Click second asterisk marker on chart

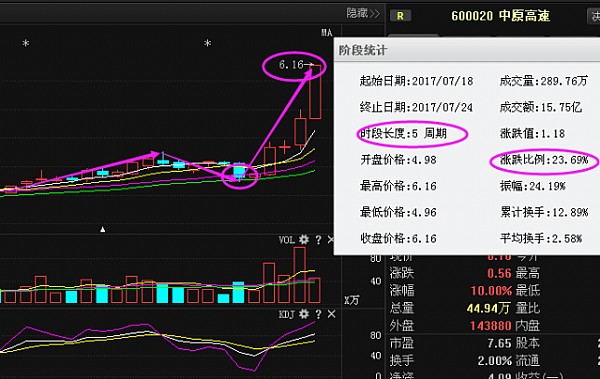pos(207,43)
